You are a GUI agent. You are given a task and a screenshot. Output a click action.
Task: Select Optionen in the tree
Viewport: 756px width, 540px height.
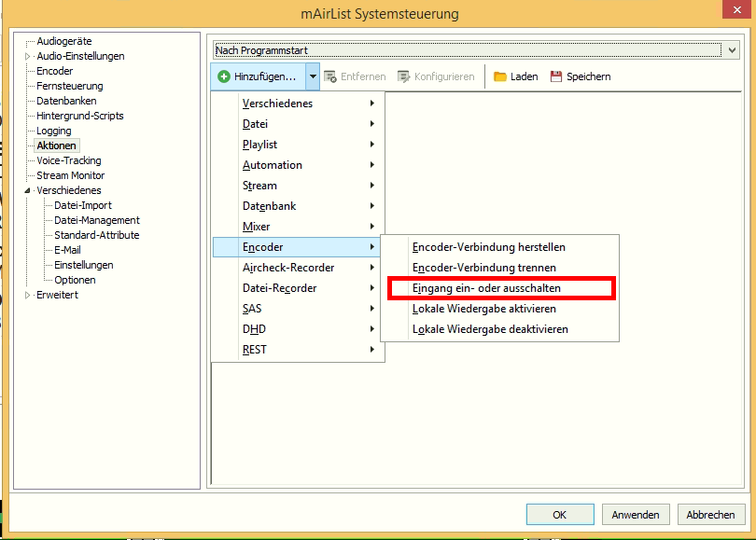click(x=75, y=281)
